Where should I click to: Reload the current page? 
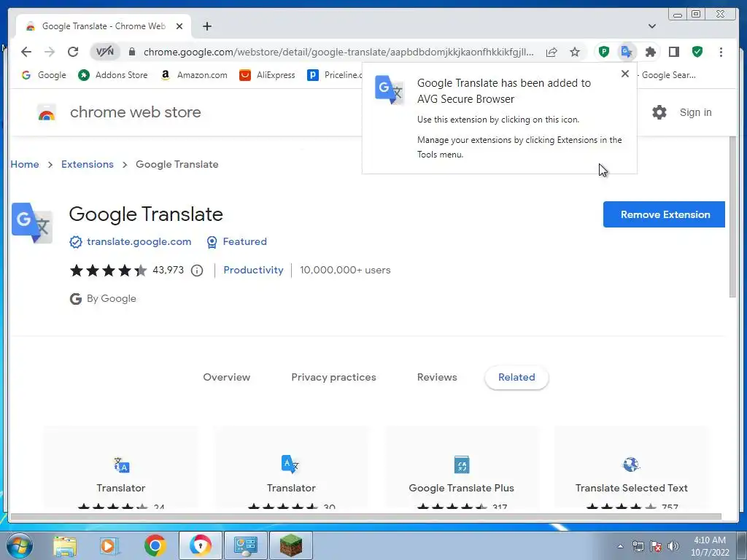73,52
